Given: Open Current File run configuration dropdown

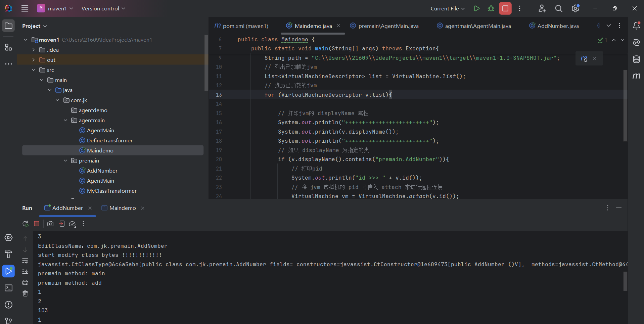Looking at the screenshot, I should click(448, 8).
